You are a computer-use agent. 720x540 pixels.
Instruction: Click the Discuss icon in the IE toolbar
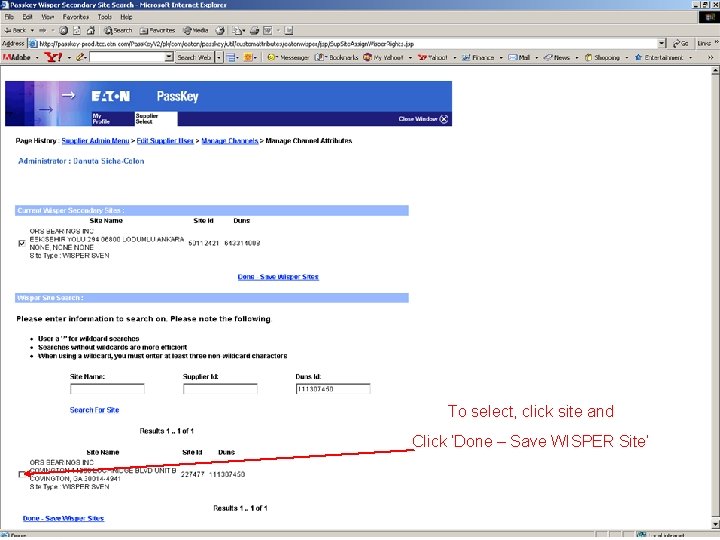(288, 30)
